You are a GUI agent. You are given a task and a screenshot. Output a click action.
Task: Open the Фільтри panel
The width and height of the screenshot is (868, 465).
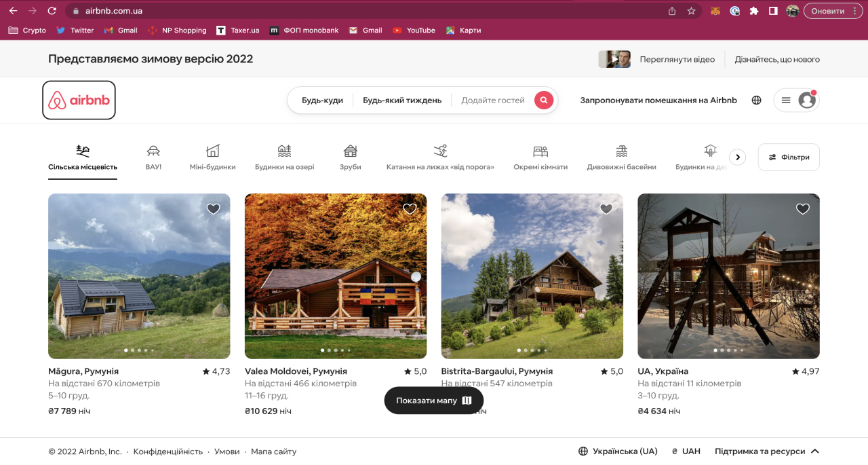(789, 157)
